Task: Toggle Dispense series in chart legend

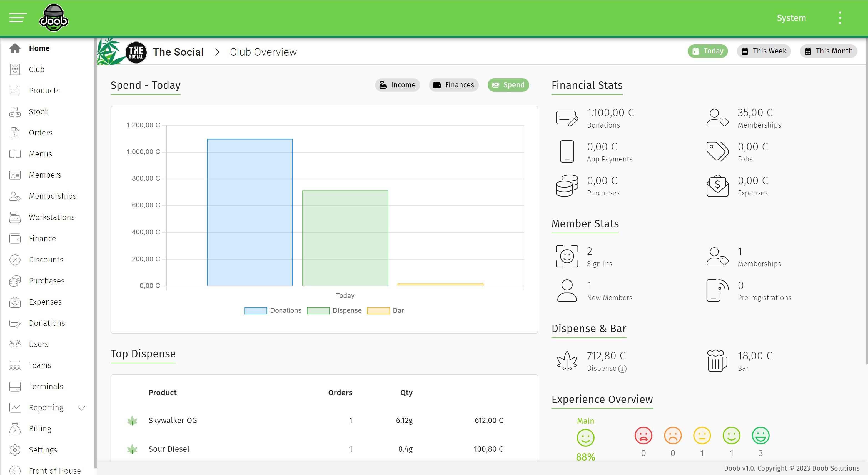Action: point(334,310)
